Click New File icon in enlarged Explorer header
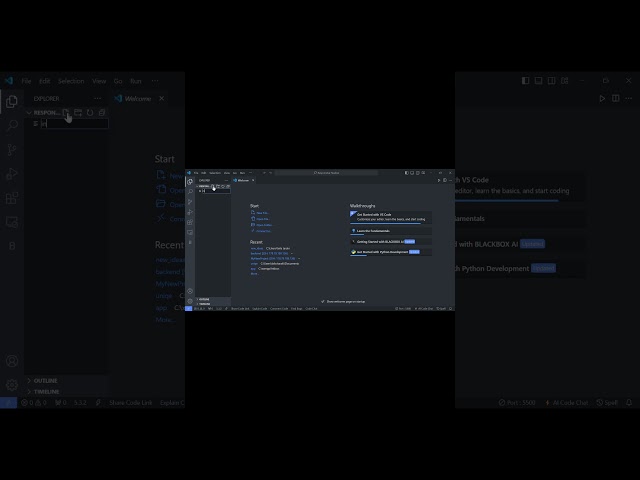This screenshot has height=480, width=640. tap(66, 112)
